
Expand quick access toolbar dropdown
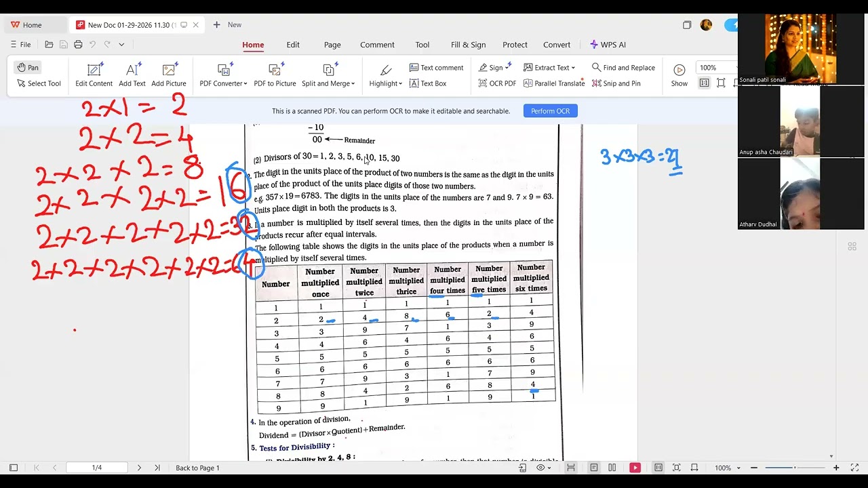121,45
